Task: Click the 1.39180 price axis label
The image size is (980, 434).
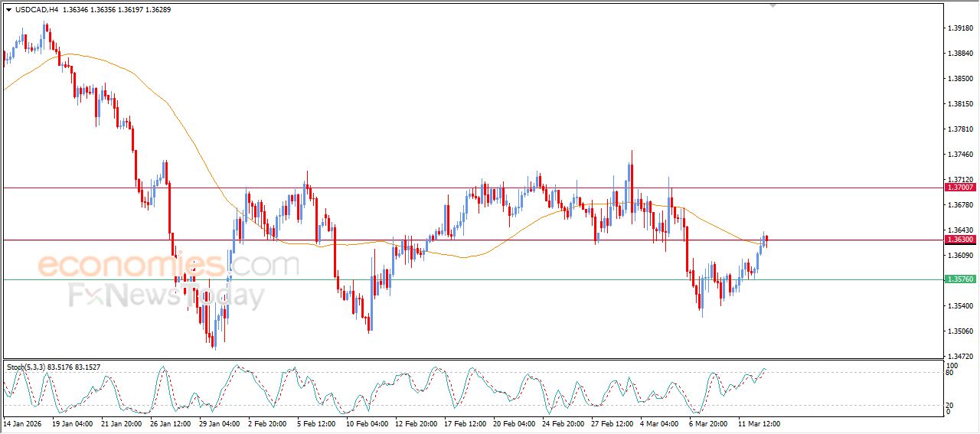Action: click(960, 28)
